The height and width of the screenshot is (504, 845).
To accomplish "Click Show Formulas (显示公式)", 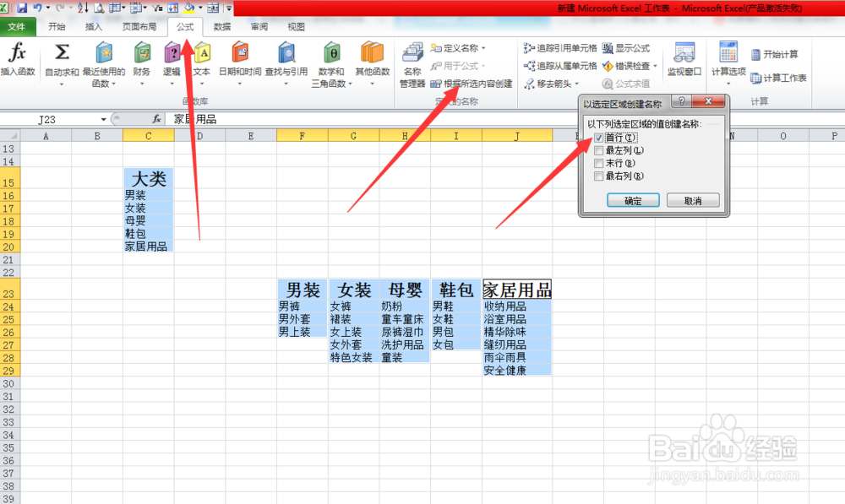I will [x=625, y=48].
